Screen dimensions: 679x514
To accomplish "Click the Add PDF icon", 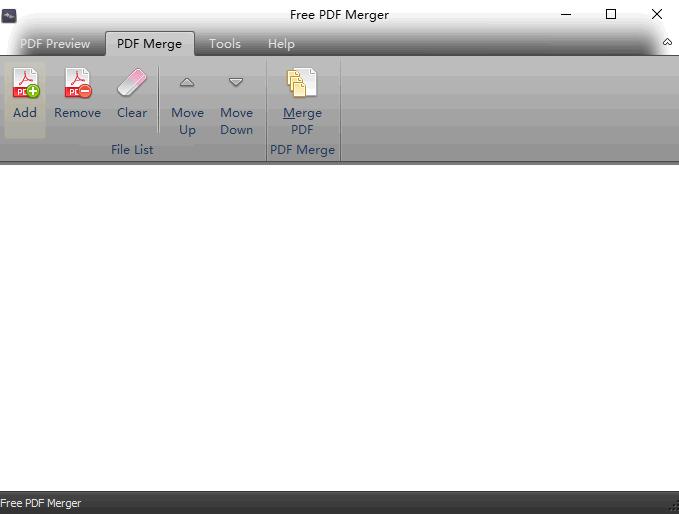I will pos(25,84).
